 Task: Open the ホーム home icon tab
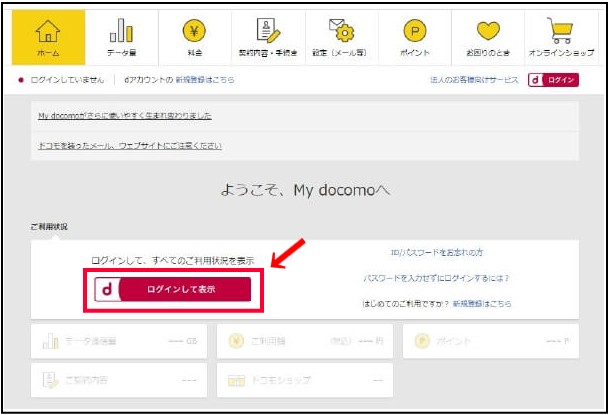click(x=48, y=31)
